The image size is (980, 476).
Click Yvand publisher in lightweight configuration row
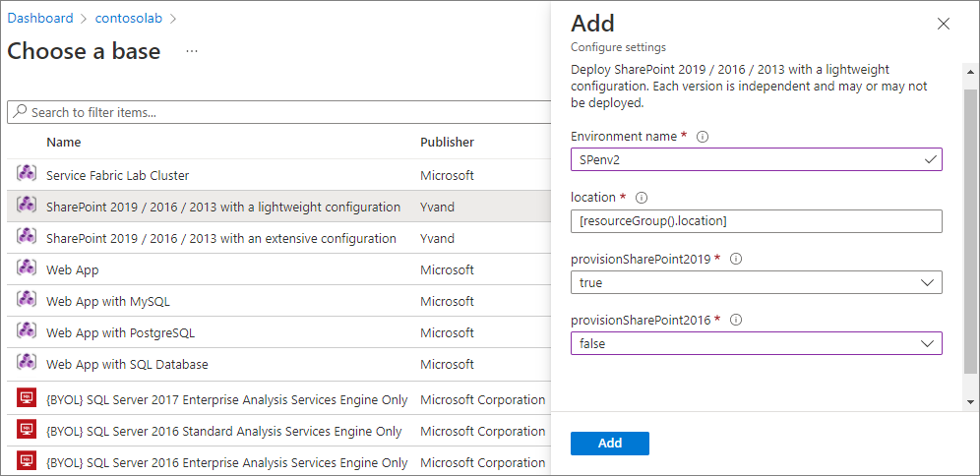(x=438, y=207)
